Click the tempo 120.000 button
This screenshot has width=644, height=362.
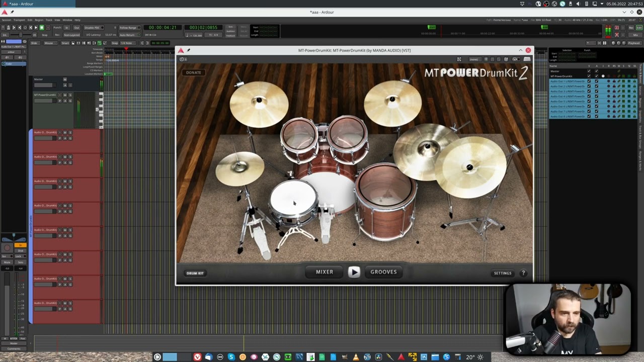tap(194, 35)
